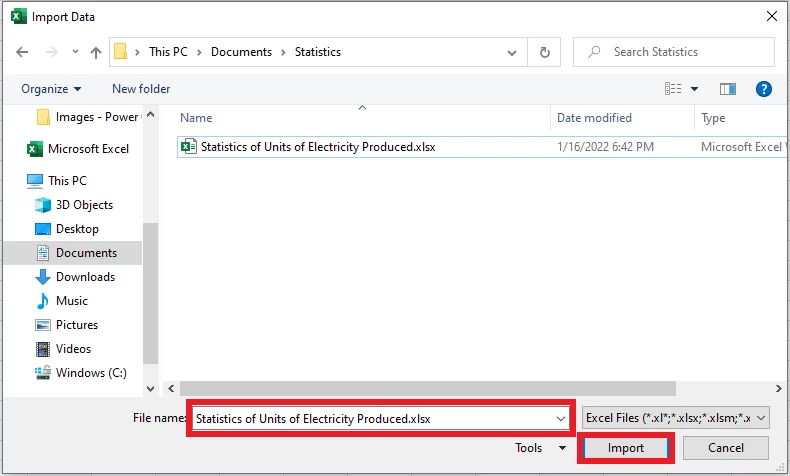
Task: Click the Documents page icon in sidebar
Action: (43, 253)
